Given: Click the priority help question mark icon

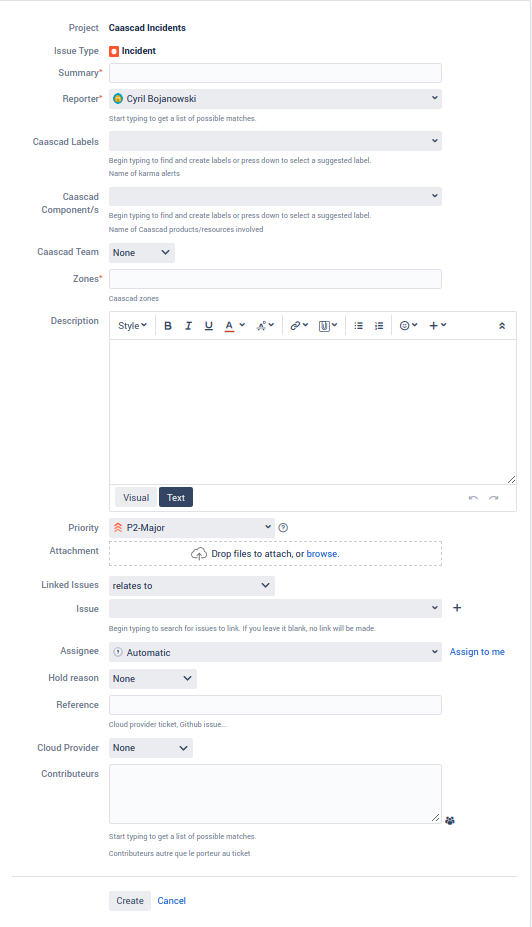Looking at the screenshot, I should pos(283,528).
